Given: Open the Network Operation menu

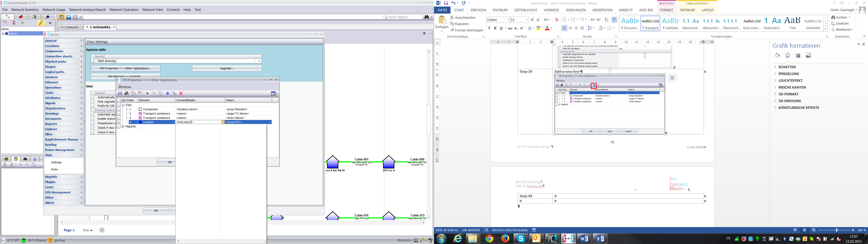Looking at the screenshot, I should (124, 10).
